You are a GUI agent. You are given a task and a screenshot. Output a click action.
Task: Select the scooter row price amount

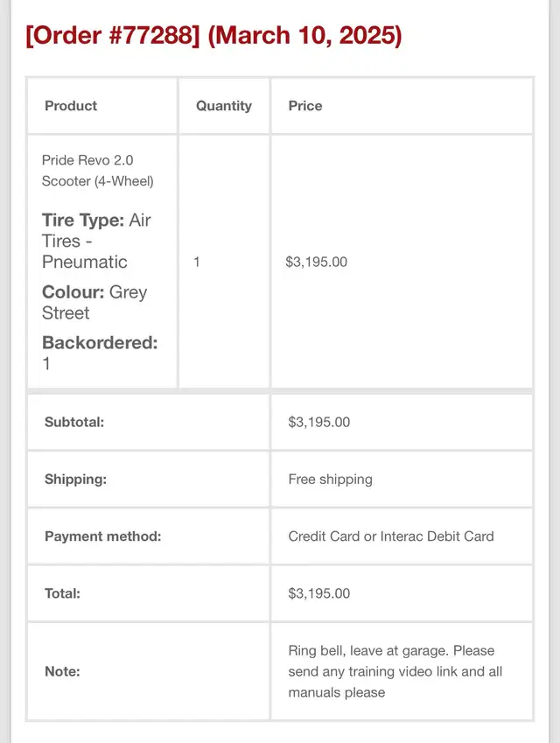point(316,262)
